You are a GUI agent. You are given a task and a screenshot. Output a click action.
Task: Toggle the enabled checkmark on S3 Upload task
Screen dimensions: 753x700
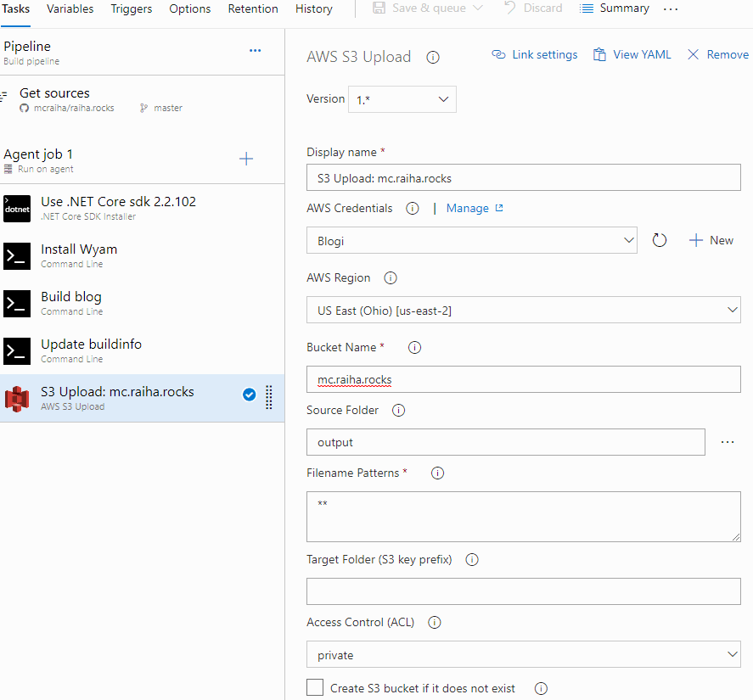pyautogui.click(x=249, y=394)
